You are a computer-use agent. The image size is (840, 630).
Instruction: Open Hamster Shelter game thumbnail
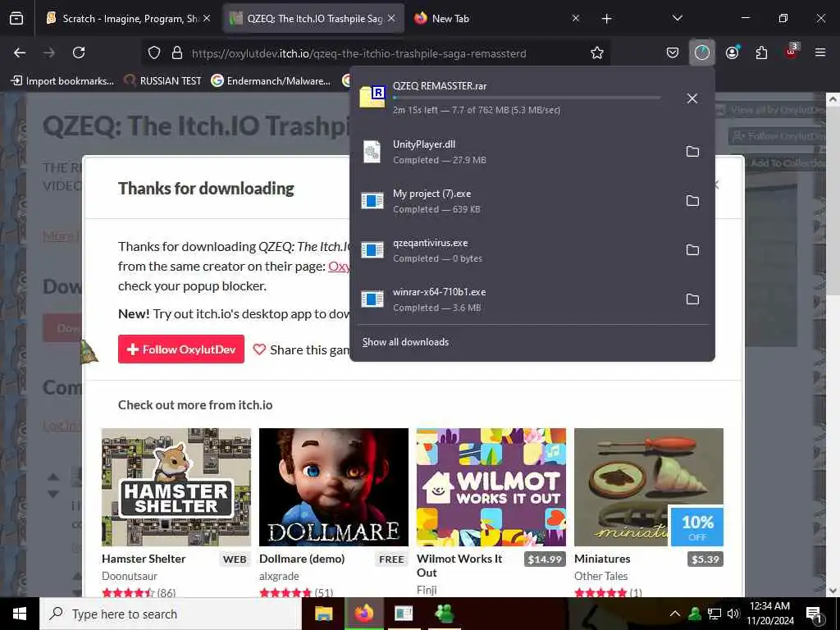[176, 487]
